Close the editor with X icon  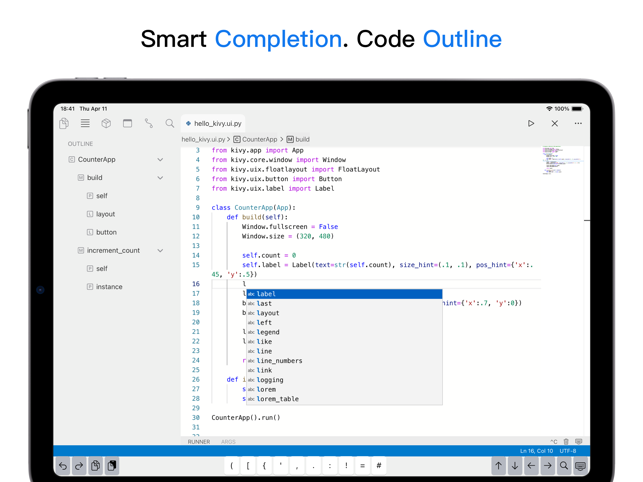pyautogui.click(x=554, y=123)
